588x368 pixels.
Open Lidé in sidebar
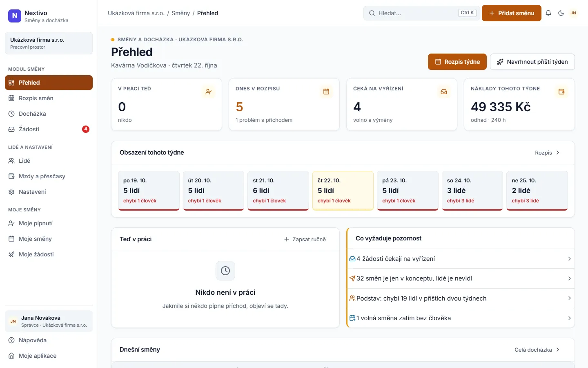(x=49, y=161)
